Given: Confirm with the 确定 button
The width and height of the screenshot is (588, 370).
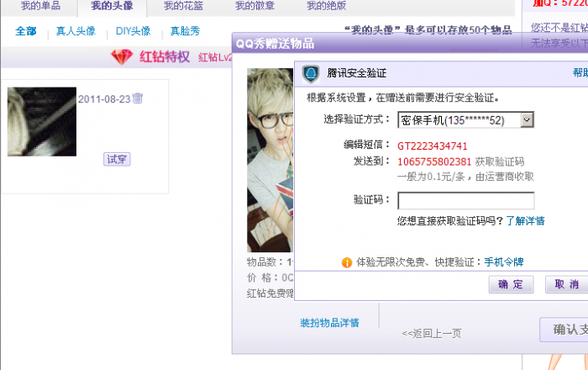Looking at the screenshot, I should [x=511, y=284].
